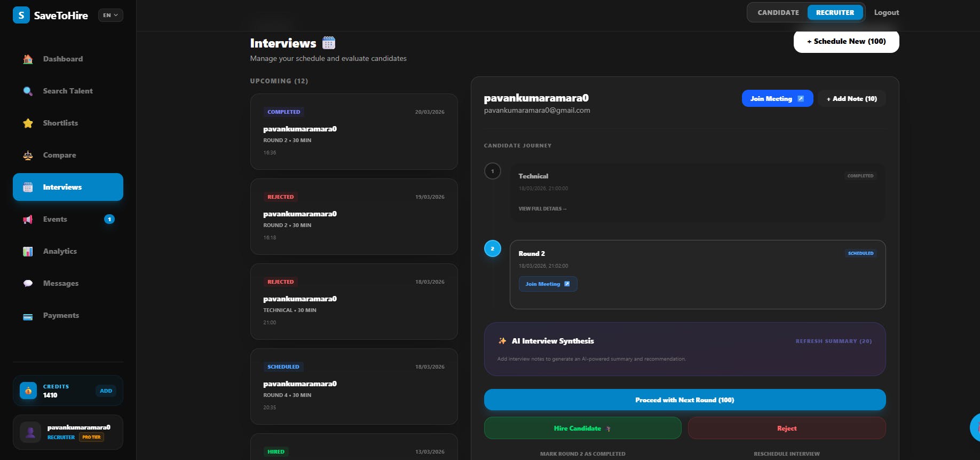
Task: Click REFRESH SUMMARY (20) link
Action: [834, 341]
